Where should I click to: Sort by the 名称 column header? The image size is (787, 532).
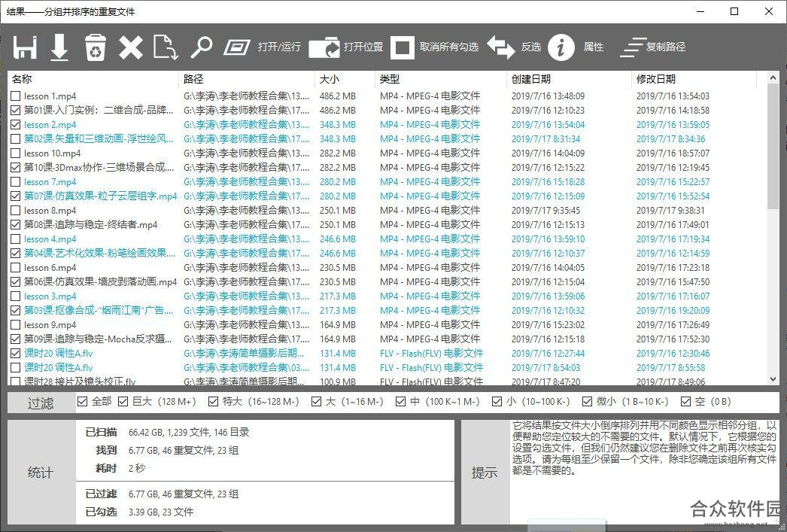pos(93,79)
